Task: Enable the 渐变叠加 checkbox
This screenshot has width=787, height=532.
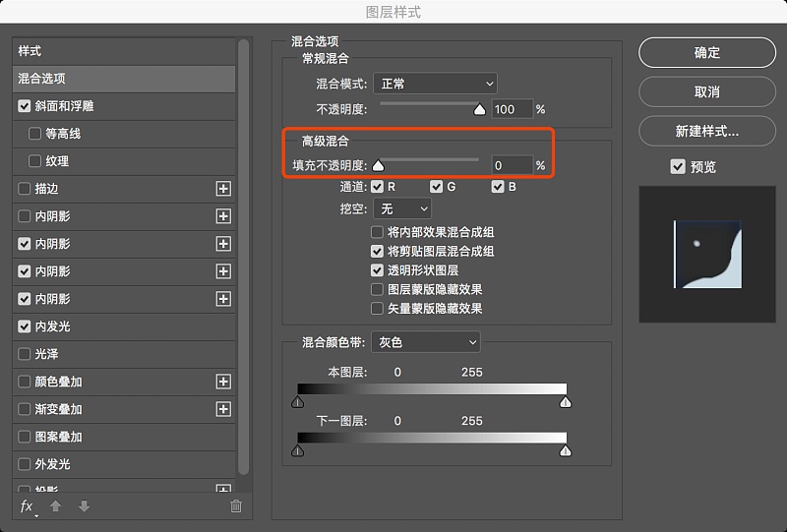Action: coord(24,409)
